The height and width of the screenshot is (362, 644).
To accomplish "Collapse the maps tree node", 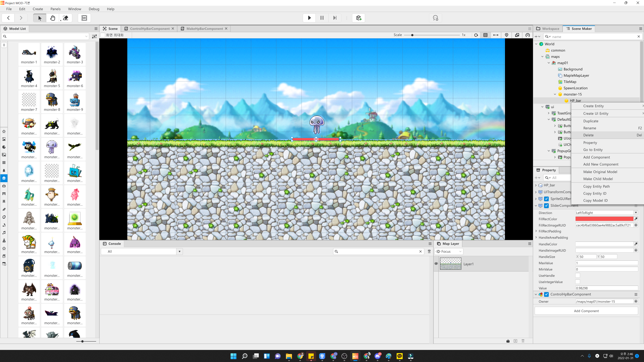I will pos(543,57).
